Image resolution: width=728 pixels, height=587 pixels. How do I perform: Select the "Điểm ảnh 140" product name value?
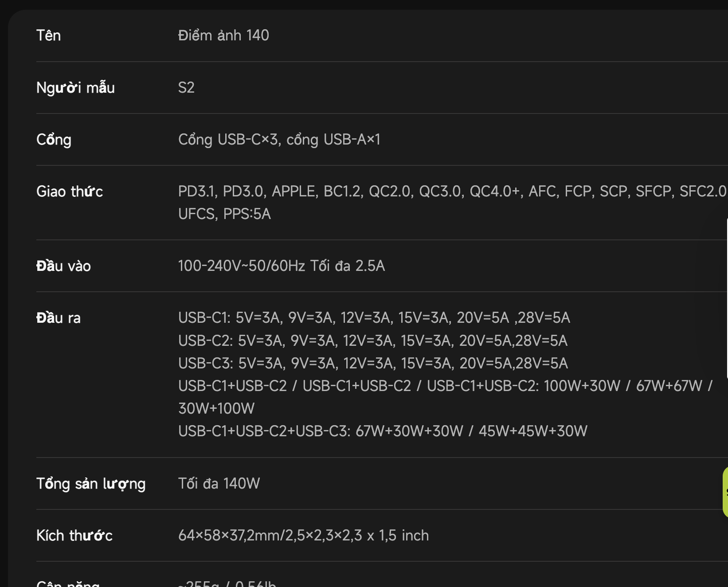(223, 35)
